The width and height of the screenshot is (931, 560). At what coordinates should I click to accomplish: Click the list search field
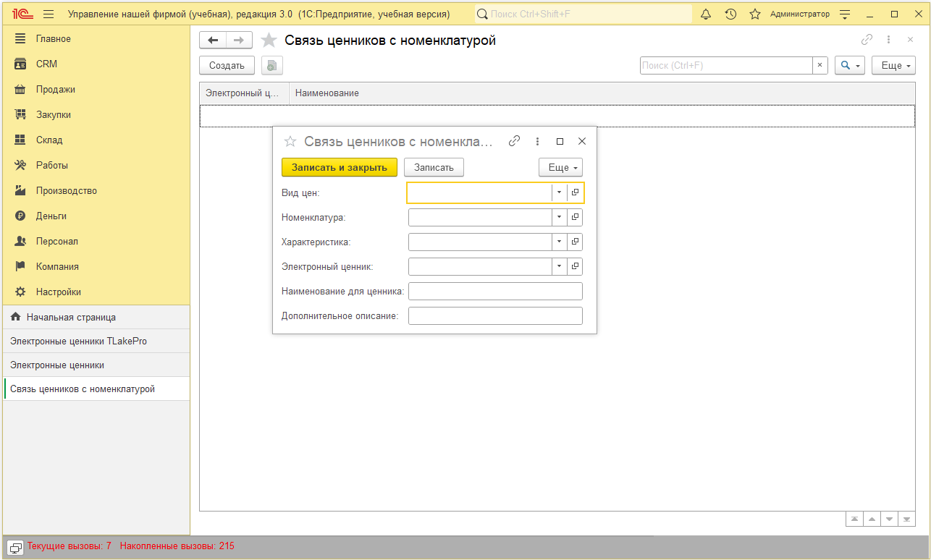click(x=725, y=65)
